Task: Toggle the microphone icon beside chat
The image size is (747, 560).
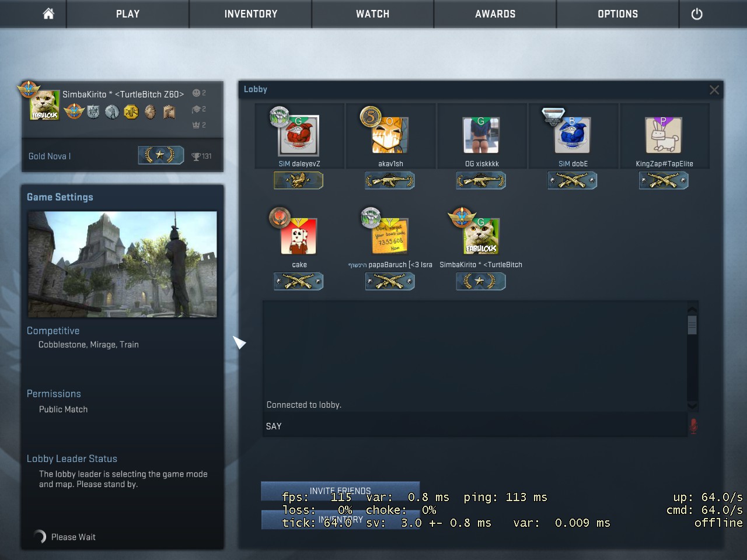Action: (693, 426)
